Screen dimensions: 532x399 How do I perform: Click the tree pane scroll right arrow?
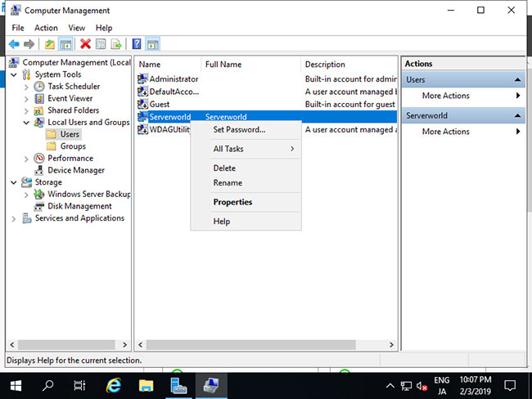coord(124,345)
